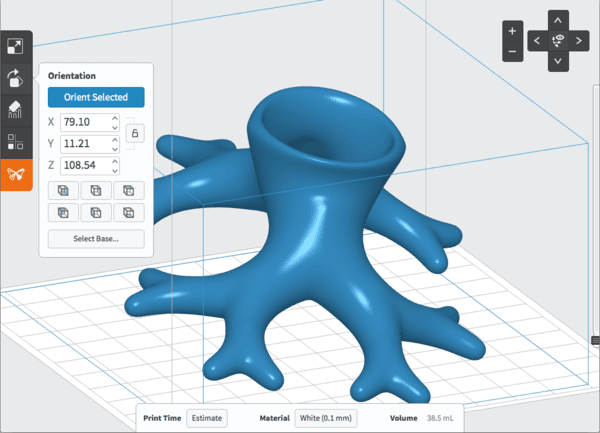600x433 pixels.
Task: Open the Layout tool icon
Action: coord(16,142)
